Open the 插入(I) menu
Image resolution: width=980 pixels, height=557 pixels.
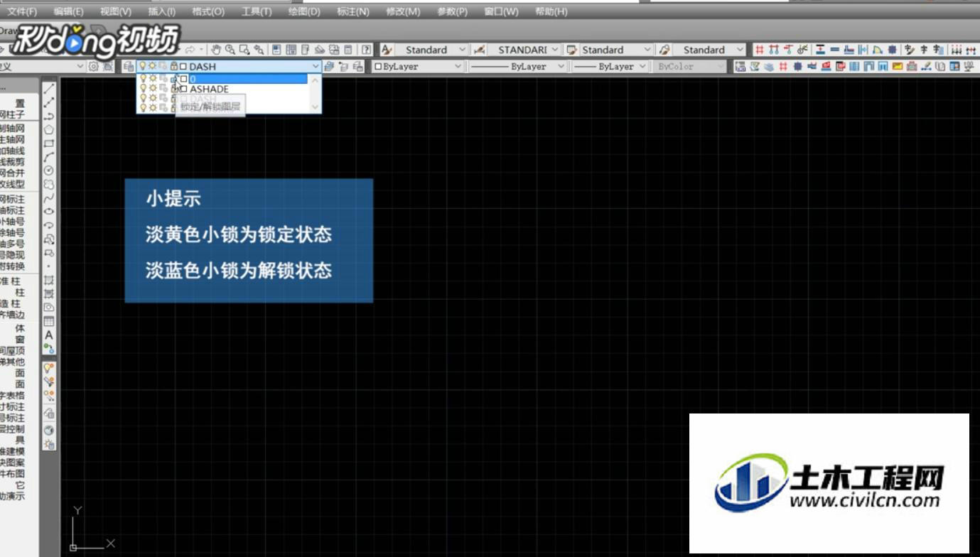161,11
